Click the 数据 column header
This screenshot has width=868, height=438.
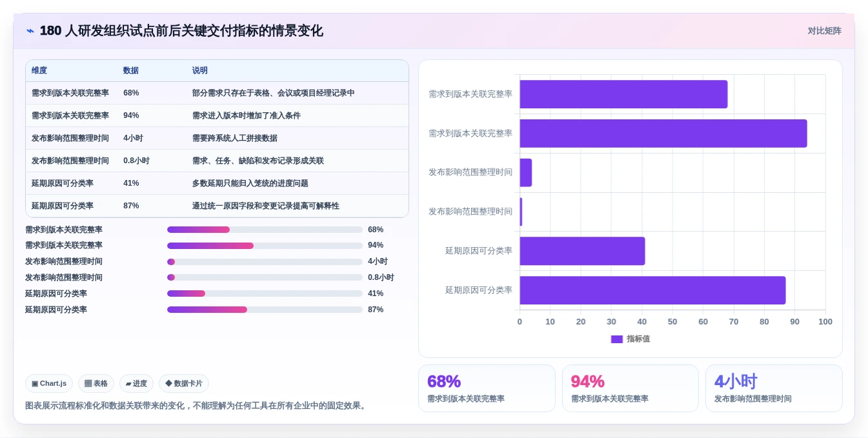click(x=131, y=71)
